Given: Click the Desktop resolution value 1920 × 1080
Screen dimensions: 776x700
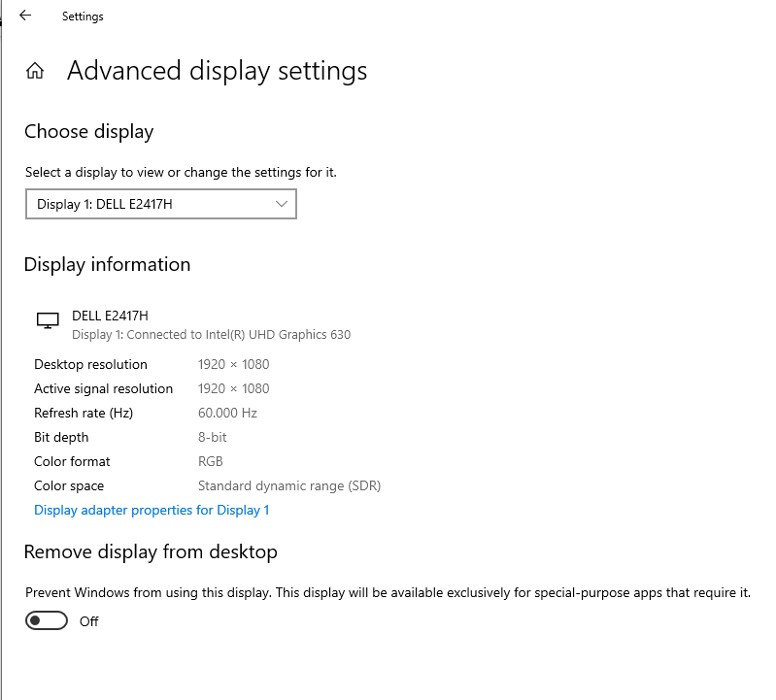Looking at the screenshot, I should [x=234, y=365].
